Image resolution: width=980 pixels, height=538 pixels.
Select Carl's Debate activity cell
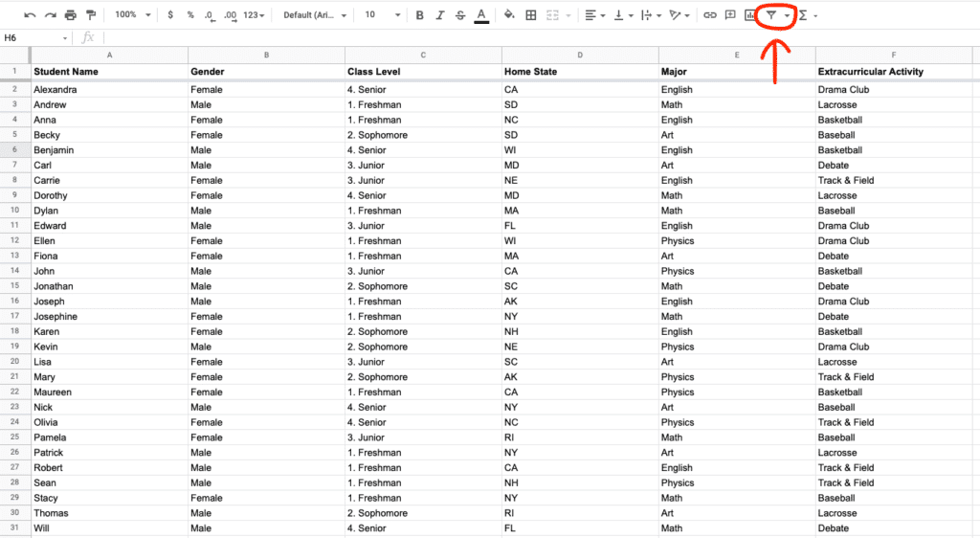[894, 165]
